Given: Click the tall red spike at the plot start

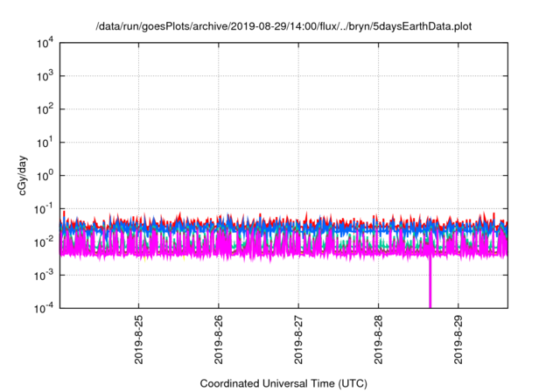Looking at the screenshot, I should click(63, 213).
